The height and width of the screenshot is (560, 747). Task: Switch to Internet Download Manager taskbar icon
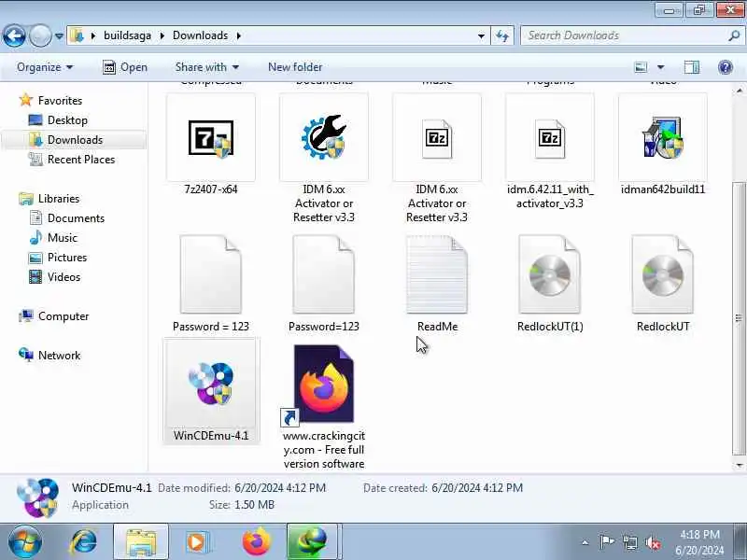312,542
